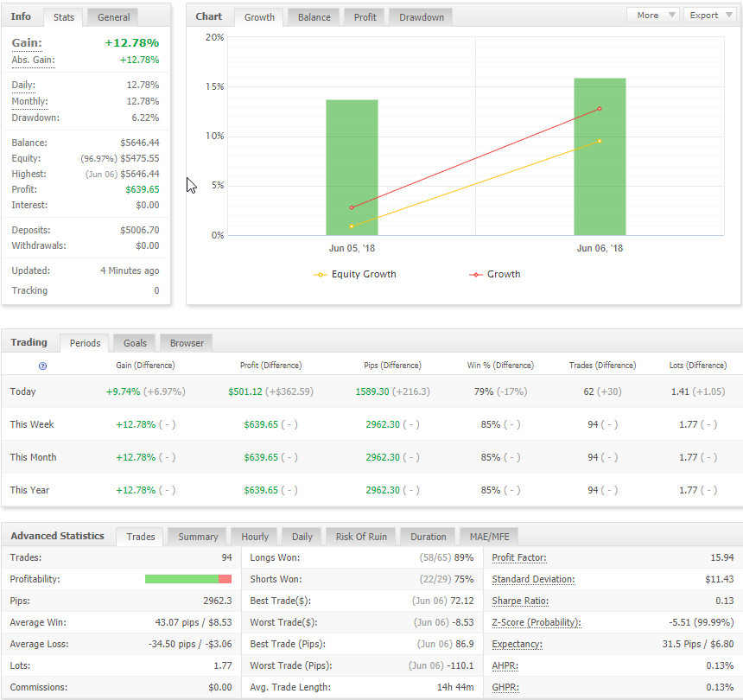Open the Hourly statistics tab
The image size is (743, 700).
click(x=255, y=537)
